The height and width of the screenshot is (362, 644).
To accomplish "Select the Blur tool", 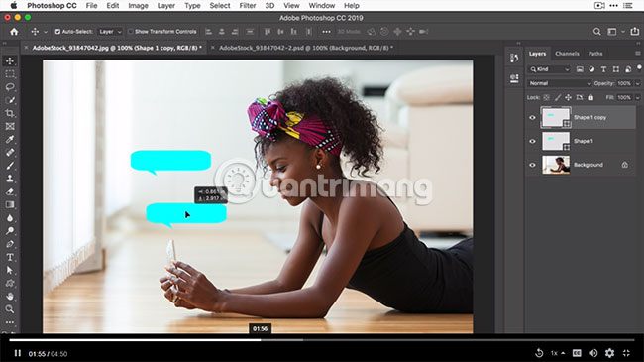I will pos(10,217).
